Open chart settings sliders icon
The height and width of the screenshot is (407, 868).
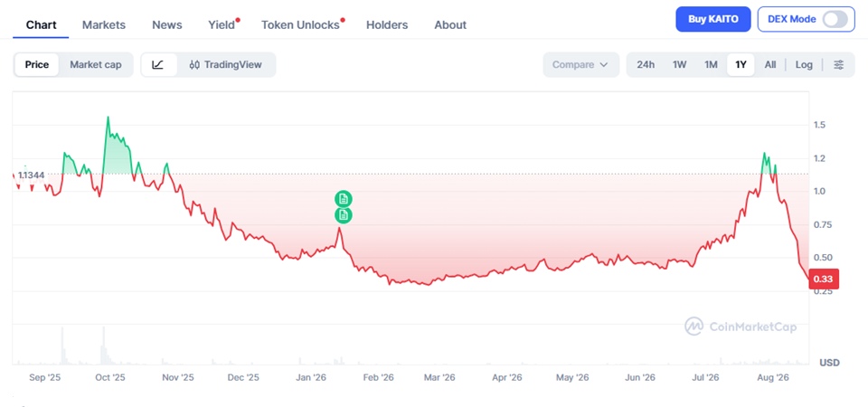[x=839, y=65]
